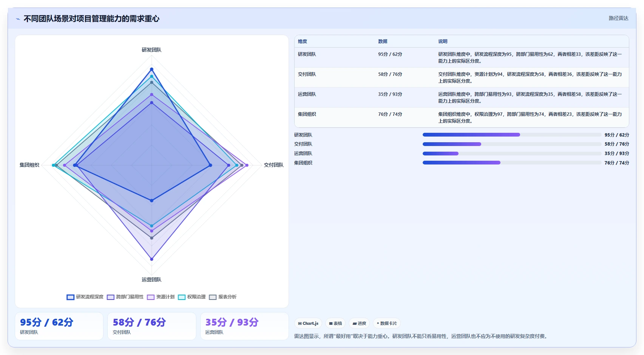Click topmost dark-blue radar point on 研发团队 axis
This screenshot has width=644, height=355.
pyautogui.click(x=151, y=69)
